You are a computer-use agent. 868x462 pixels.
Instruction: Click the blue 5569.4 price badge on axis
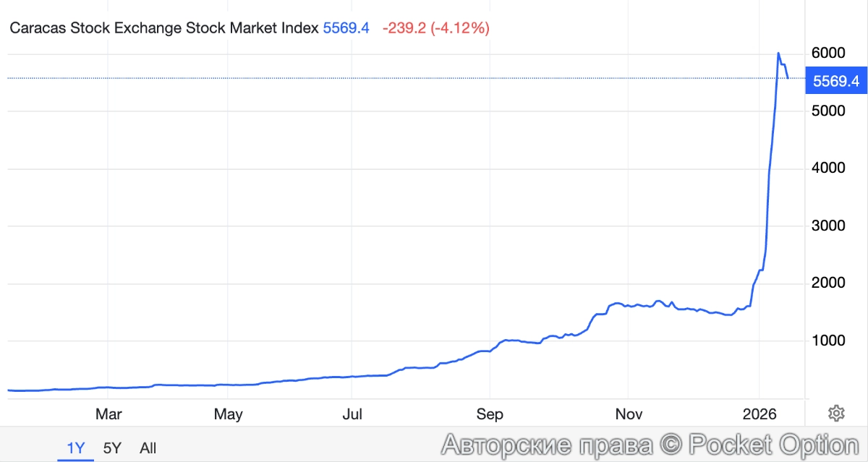point(835,82)
